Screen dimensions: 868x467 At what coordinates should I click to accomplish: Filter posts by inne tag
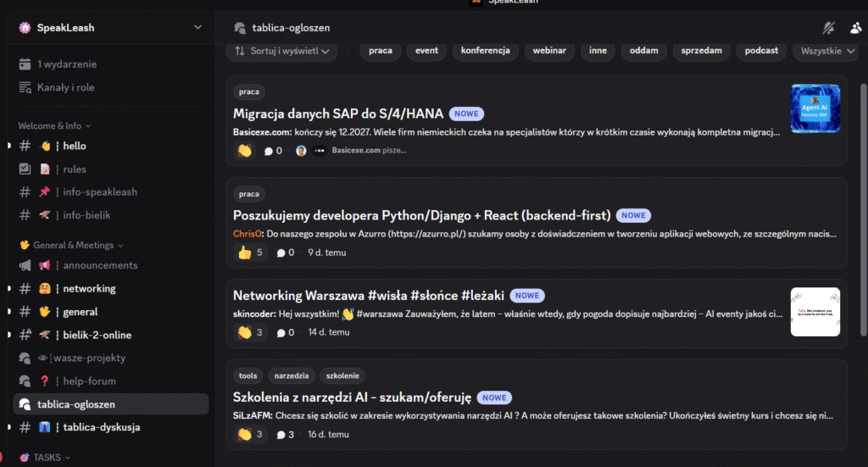[598, 50]
